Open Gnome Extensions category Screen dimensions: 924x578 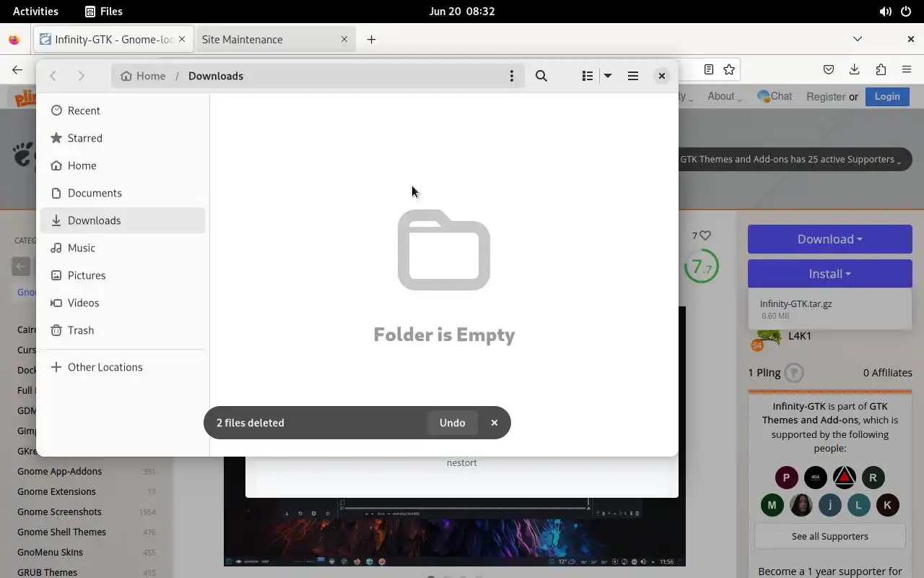(56, 491)
